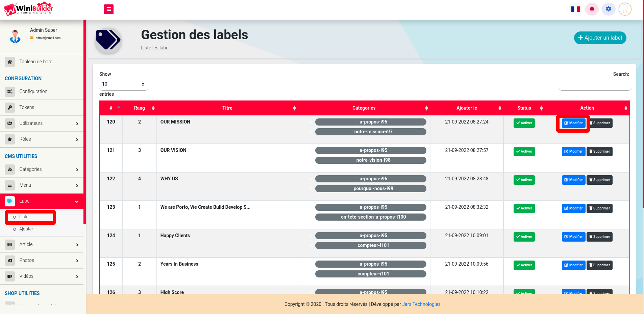Click the Article newspaper icon
The width and height of the screenshot is (644, 314).
[x=10, y=245]
